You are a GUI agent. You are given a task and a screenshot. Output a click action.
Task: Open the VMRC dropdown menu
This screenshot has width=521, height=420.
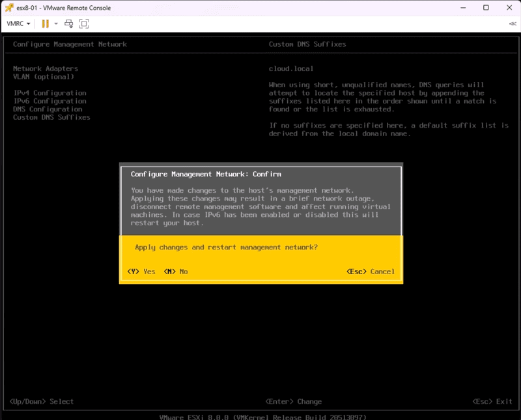[19, 23]
